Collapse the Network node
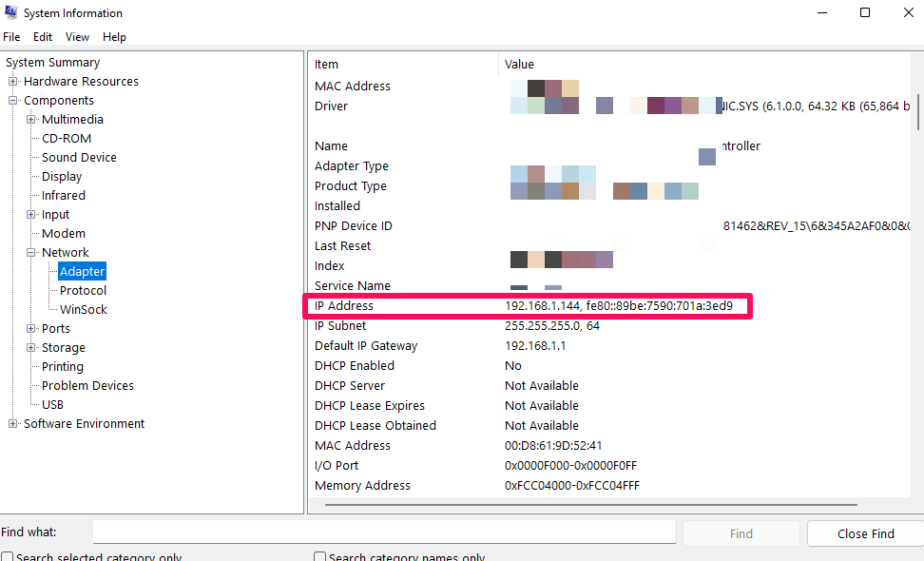 tap(30, 253)
